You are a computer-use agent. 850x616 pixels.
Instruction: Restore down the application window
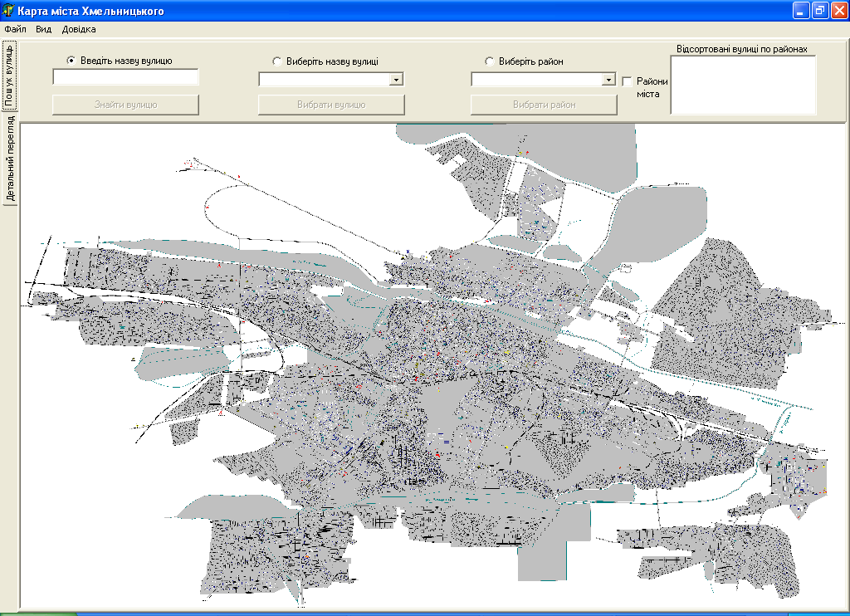820,11
